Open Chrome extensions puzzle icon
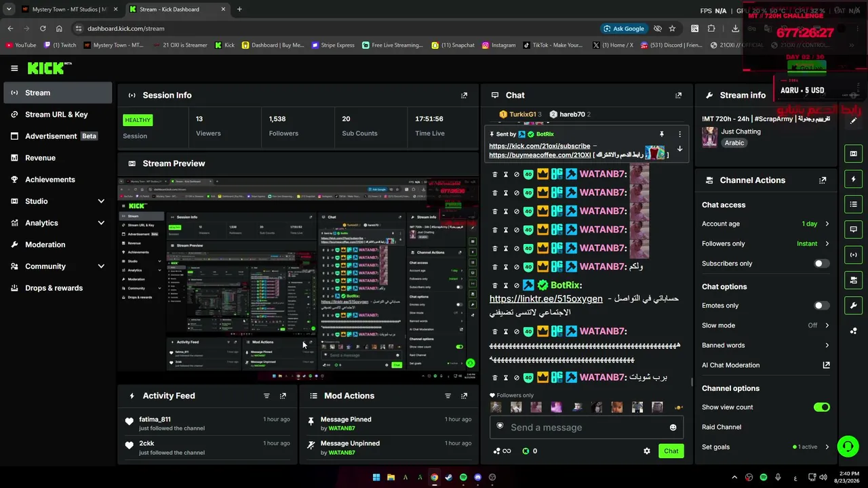868x488 pixels. [x=711, y=28]
